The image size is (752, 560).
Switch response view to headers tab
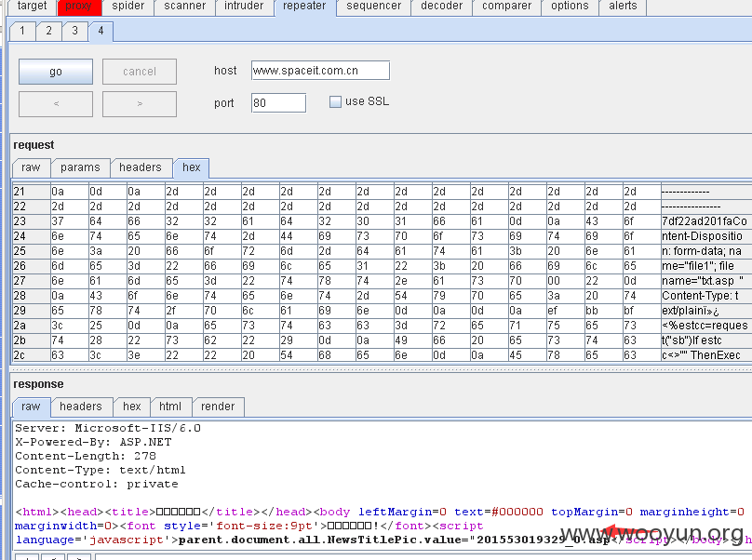click(81, 407)
